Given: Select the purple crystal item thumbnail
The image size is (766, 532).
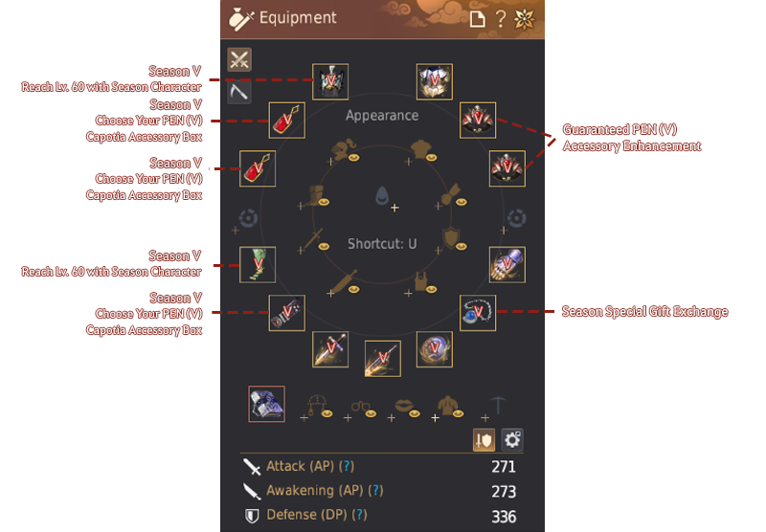Looking at the screenshot, I should [267, 404].
